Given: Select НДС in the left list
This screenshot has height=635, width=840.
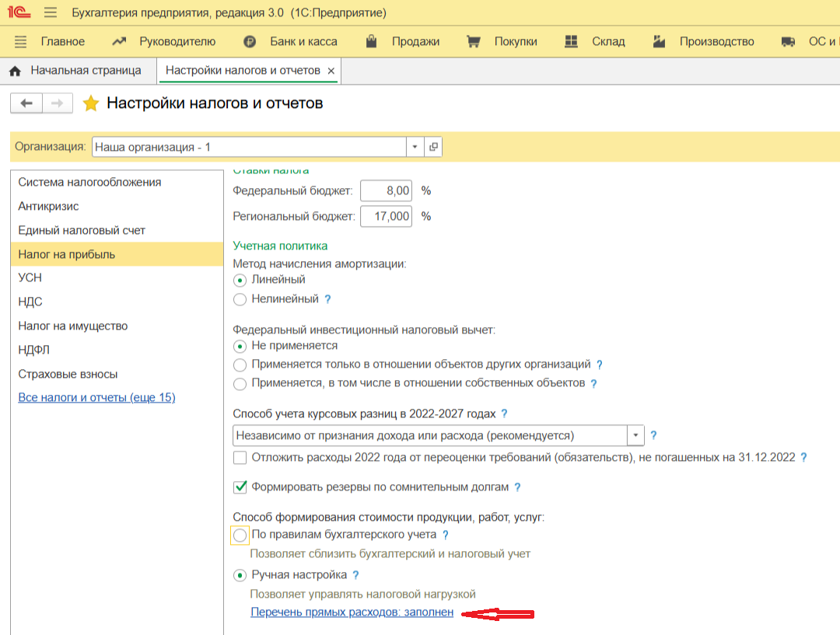Looking at the screenshot, I should tap(117, 302).
